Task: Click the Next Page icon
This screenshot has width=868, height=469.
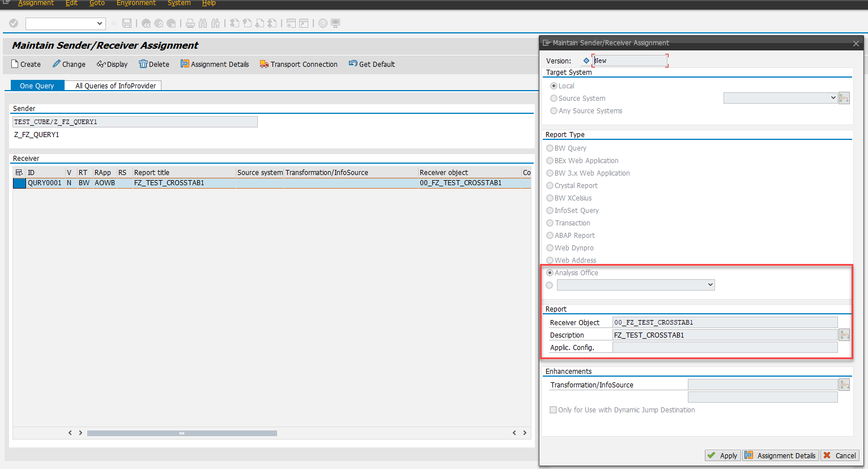Action: click(x=259, y=23)
